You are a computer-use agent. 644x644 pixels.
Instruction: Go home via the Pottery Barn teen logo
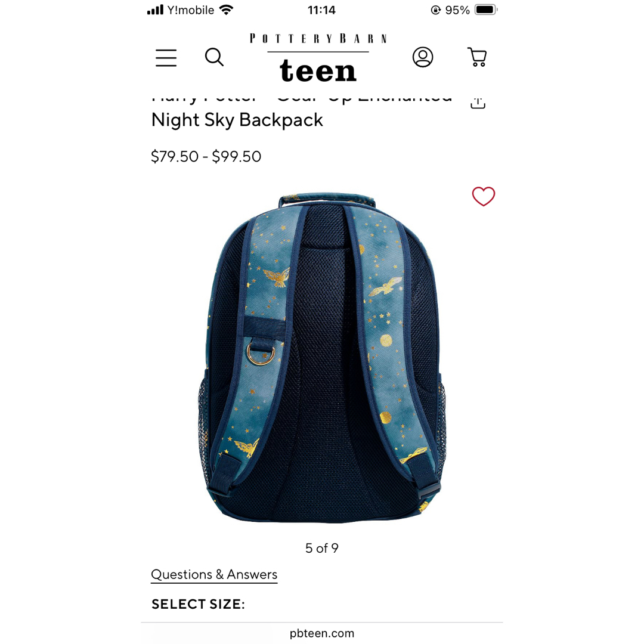click(x=318, y=57)
